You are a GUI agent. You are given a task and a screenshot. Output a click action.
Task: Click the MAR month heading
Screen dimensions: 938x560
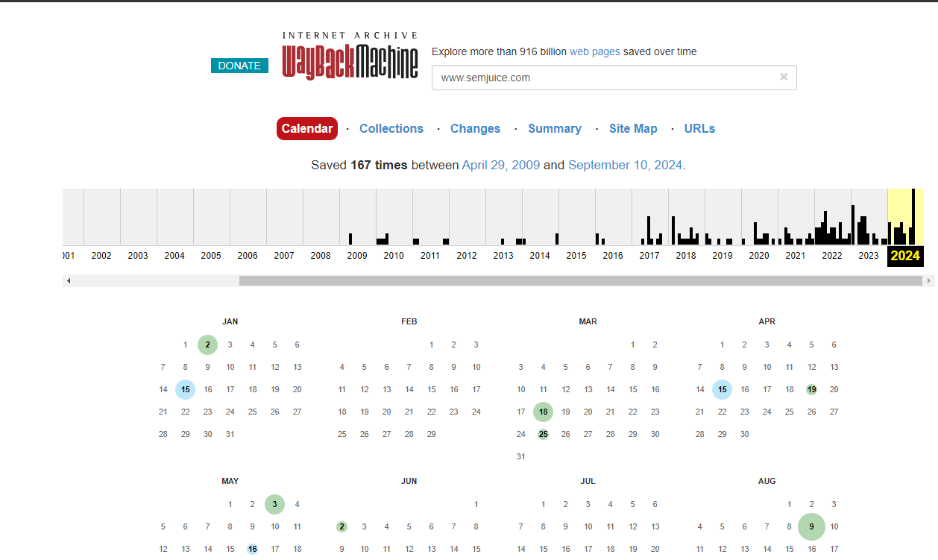click(x=588, y=321)
